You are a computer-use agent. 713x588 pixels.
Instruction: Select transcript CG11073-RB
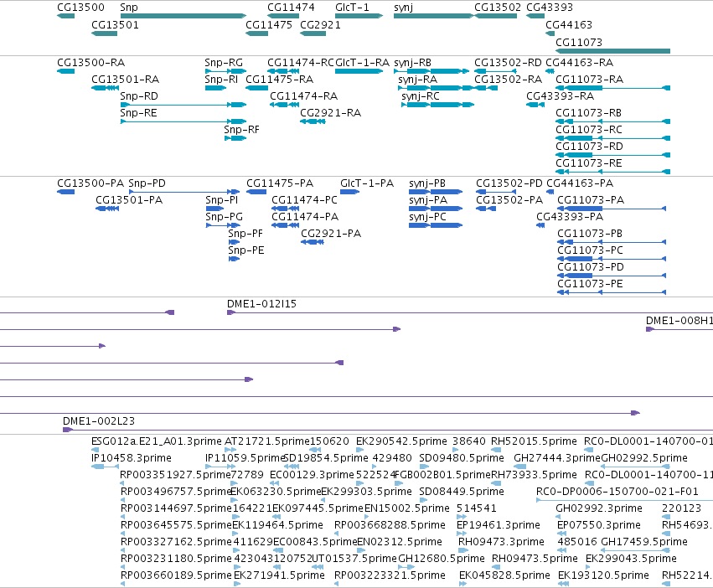613,121
